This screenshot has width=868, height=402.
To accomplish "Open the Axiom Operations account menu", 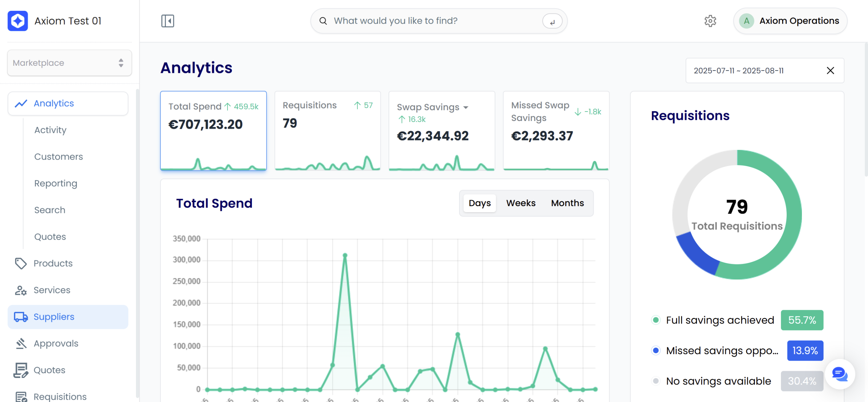I will 790,21.
